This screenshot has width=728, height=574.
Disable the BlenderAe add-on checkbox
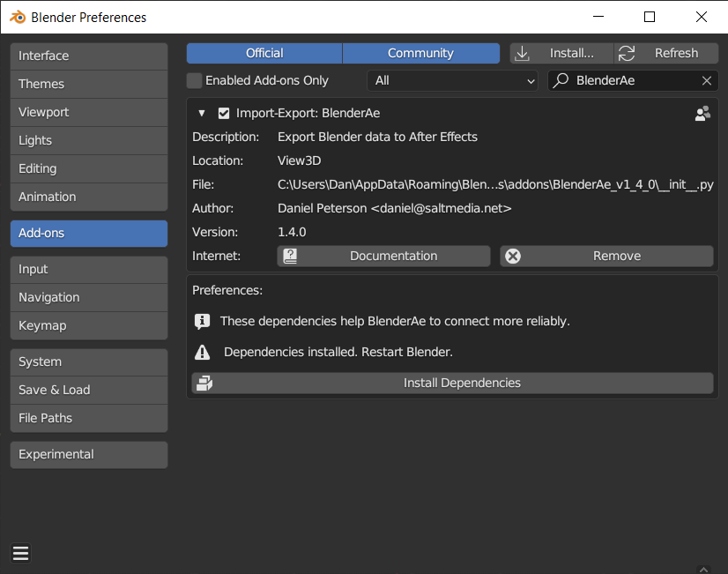pyautogui.click(x=224, y=114)
